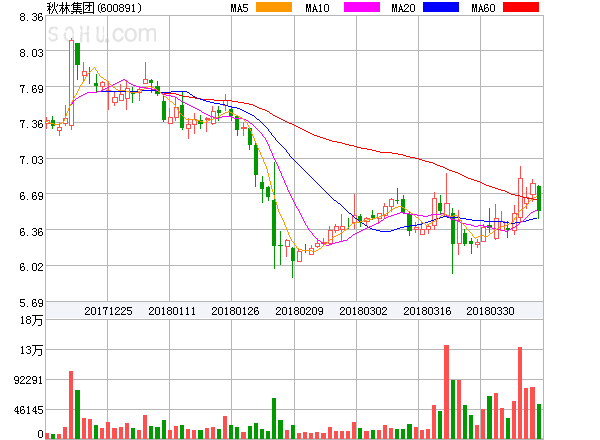This screenshot has height=440, width=600.
Task: Click the 8.36 price axis label
Action: (x=31, y=17)
